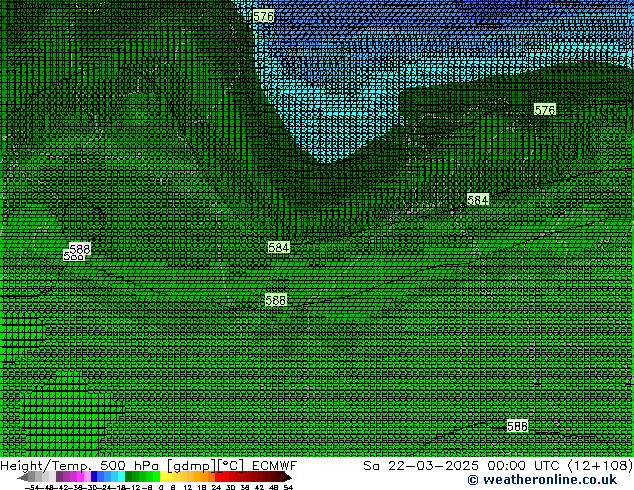Screen dimensions: 634x490
Task: Select the bright red legend swatch above 24
Action: click(x=218, y=476)
